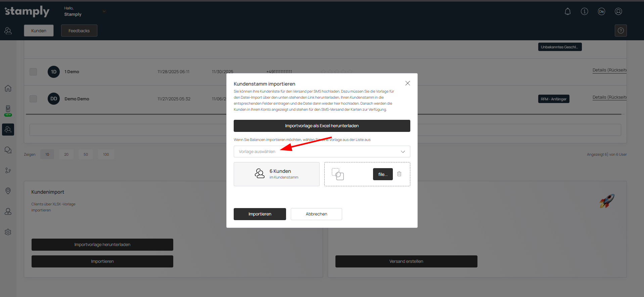Click the help question mark icon
Screen dimensions: 644x297
click(620, 31)
